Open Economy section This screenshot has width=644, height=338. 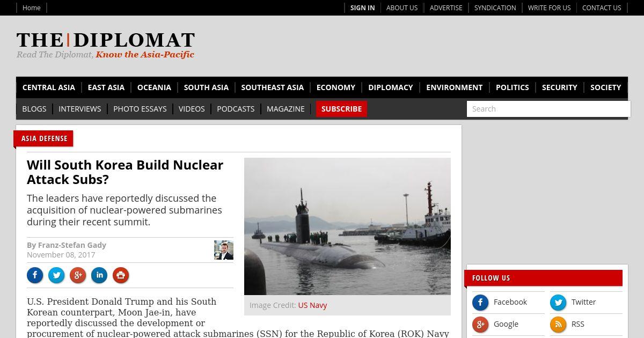pos(336,87)
